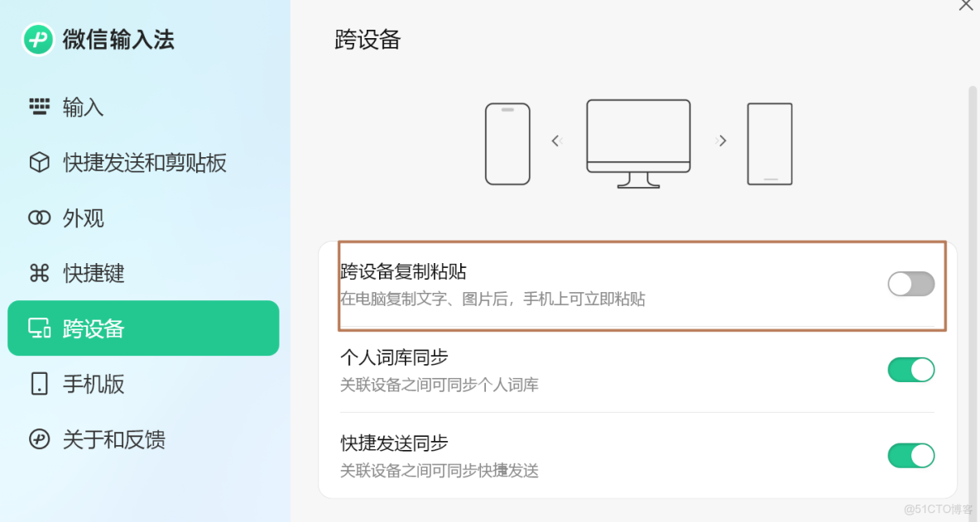
Task: Turn off 快捷发送同步 switch
Action: point(910,456)
